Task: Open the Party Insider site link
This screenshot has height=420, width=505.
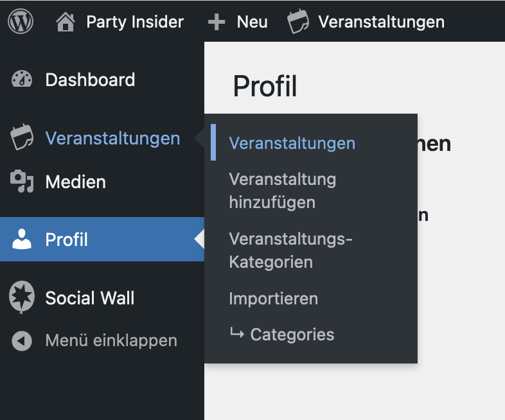Action: (135, 22)
